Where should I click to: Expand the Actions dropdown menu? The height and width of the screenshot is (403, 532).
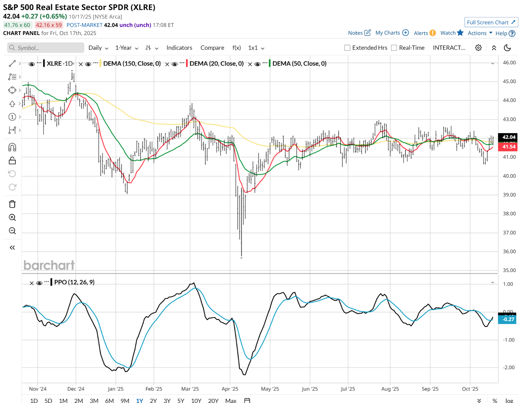pyautogui.click(x=480, y=33)
